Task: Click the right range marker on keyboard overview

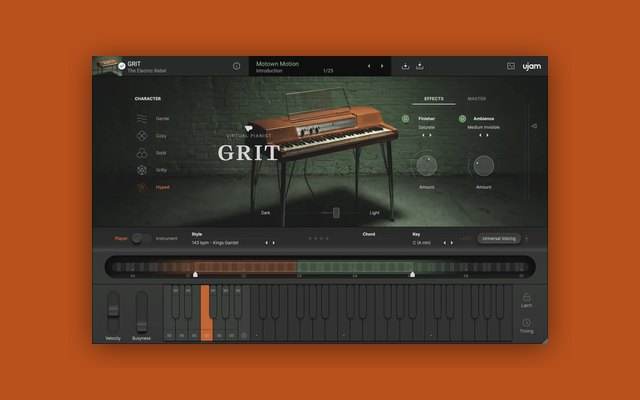Action: point(413,275)
